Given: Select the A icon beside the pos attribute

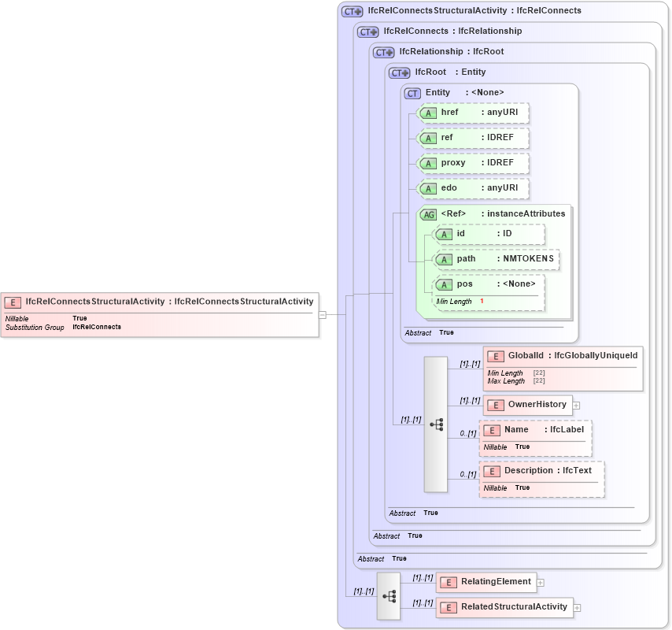Looking at the screenshot, I should [x=445, y=284].
